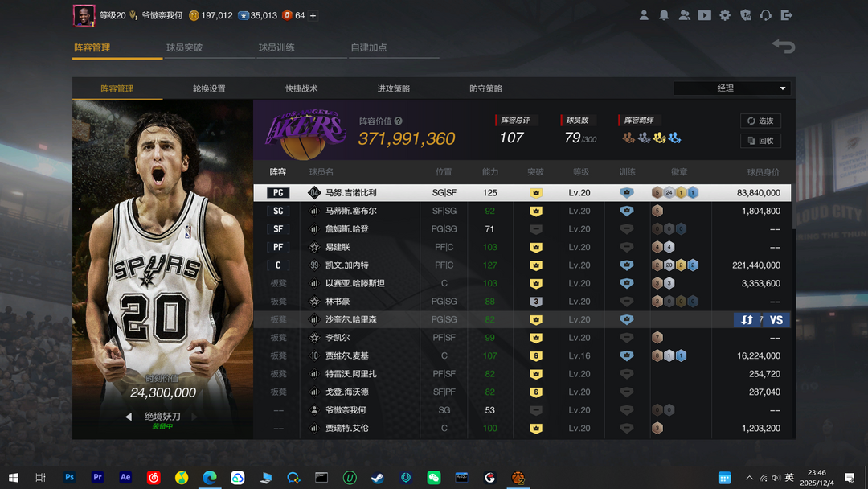Open the notifications bell
Screen dimensions: 868x489
click(x=664, y=15)
